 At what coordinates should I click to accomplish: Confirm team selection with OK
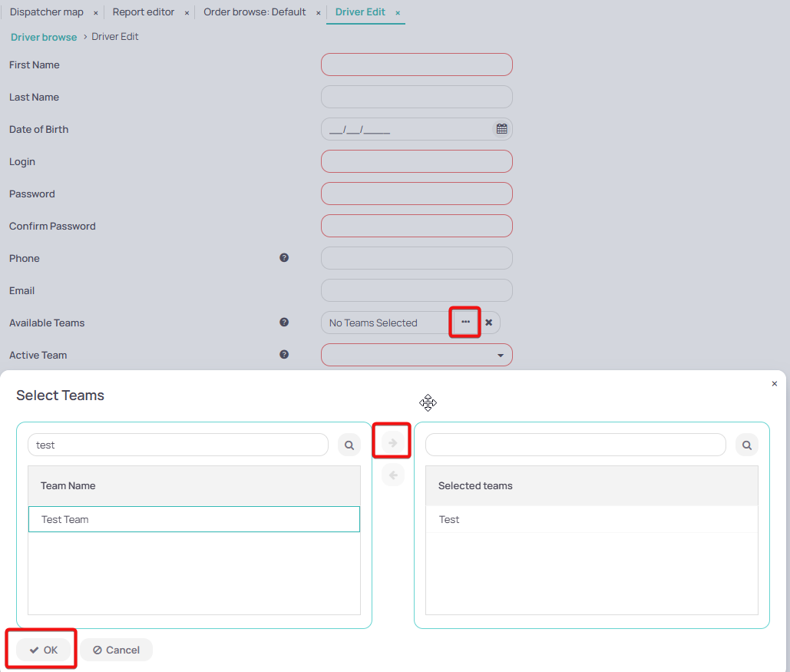pyautogui.click(x=43, y=649)
